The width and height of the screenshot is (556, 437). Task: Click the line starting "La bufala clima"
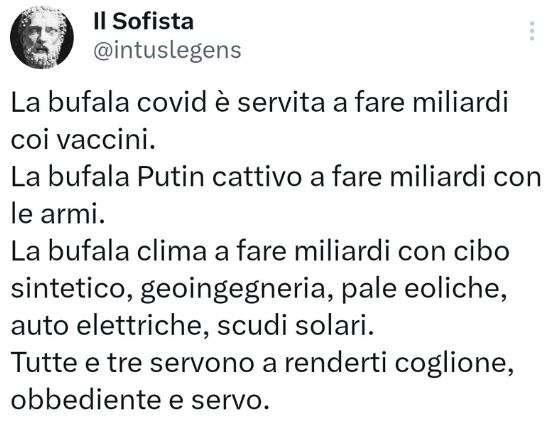click(260, 251)
